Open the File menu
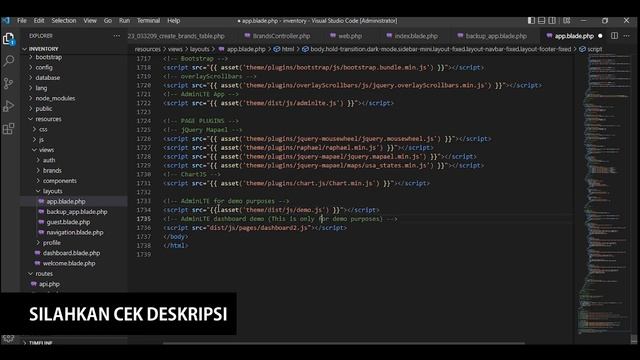 click(x=22, y=20)
